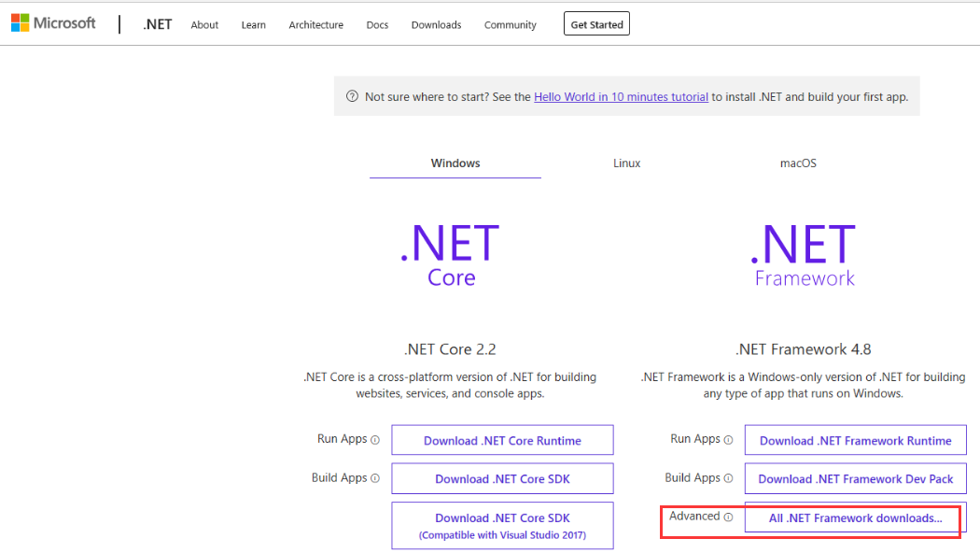The width and height of the screenshot is (980, 553).
Task: Open the Docs menu item
Action: point(377,25)
